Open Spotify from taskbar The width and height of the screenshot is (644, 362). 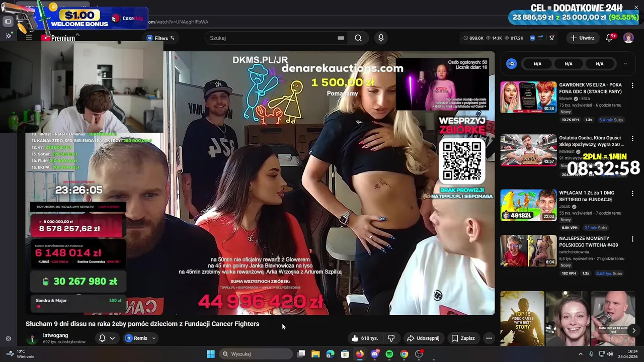[x=389, y=354]
